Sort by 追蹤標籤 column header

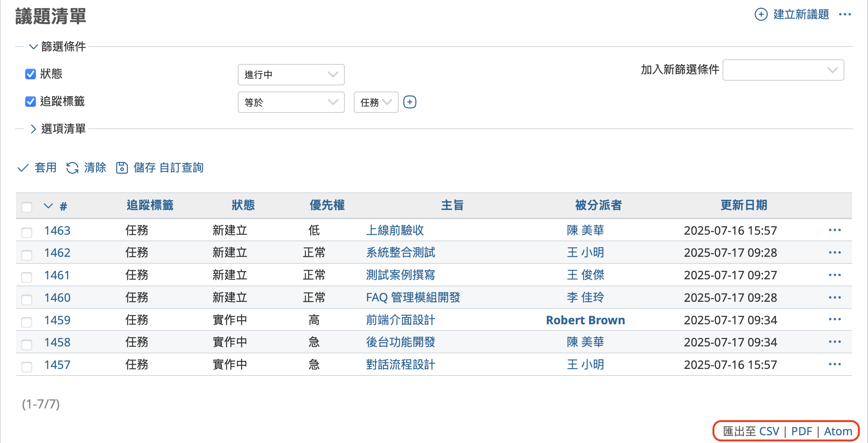(150, 205)
